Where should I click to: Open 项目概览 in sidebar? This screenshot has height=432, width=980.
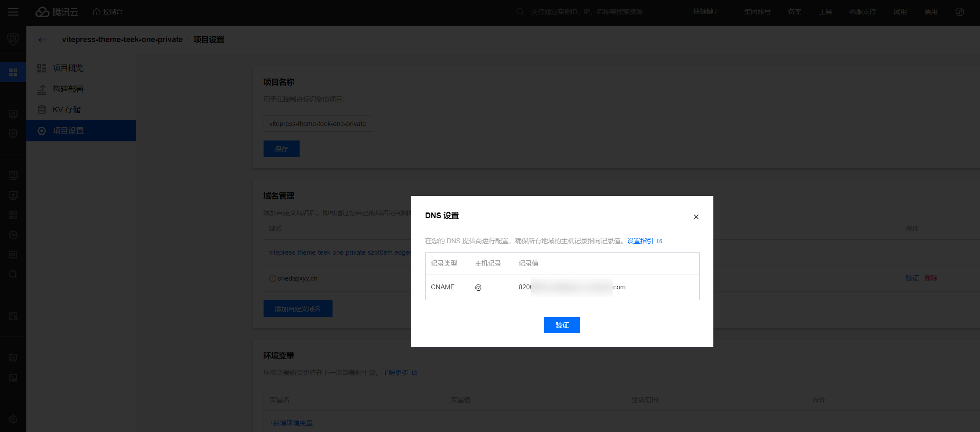[x=81, y=68]
